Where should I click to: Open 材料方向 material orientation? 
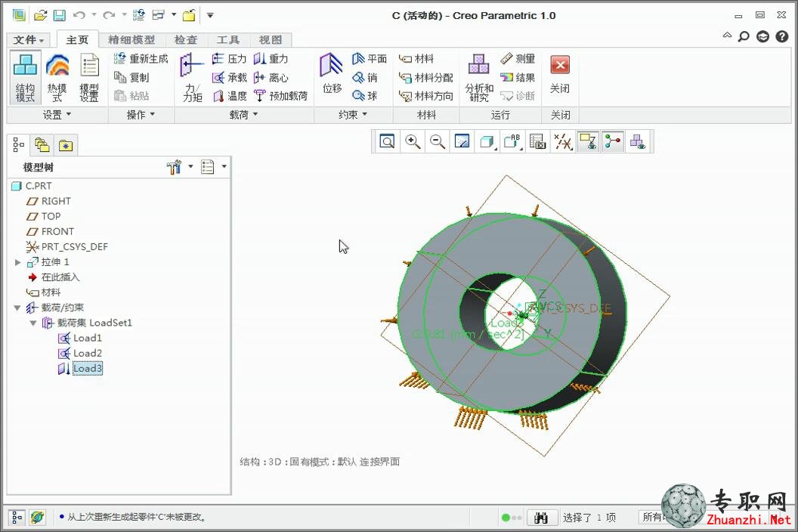(x=426, y=96)
